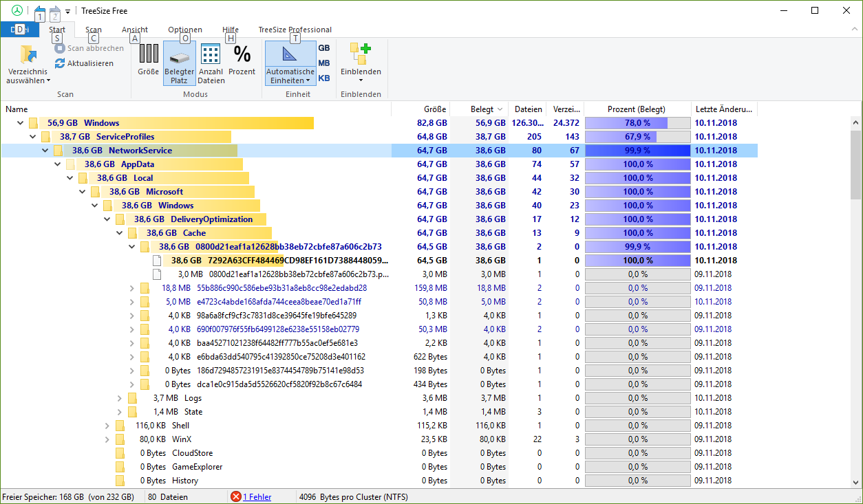Toggle Belegter Platz mode
This screenshot has height=504, width=863.
click(x=179, y=63)
